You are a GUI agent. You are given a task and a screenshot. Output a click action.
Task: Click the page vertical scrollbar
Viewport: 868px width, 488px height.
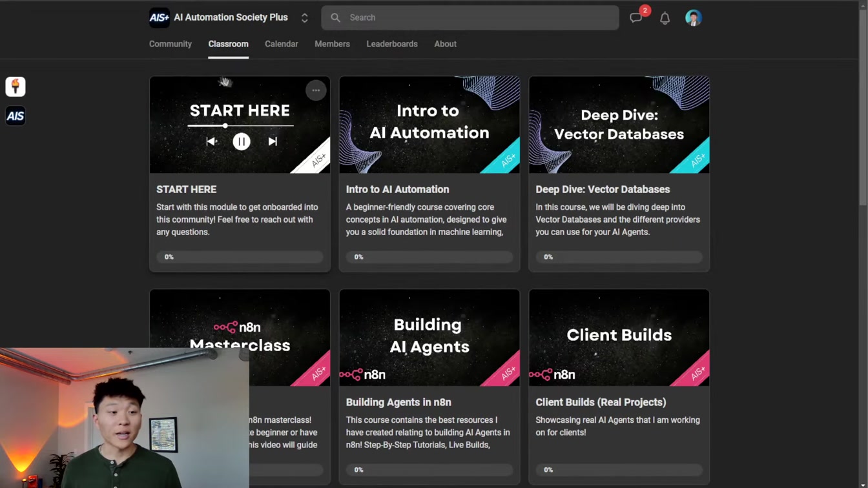(863, 107)
